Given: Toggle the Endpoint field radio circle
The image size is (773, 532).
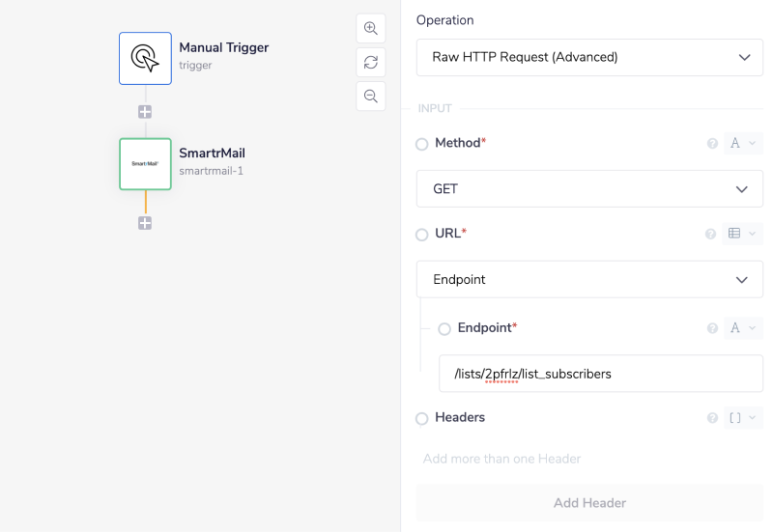Looking at the screenshot, I should (444, 329).
